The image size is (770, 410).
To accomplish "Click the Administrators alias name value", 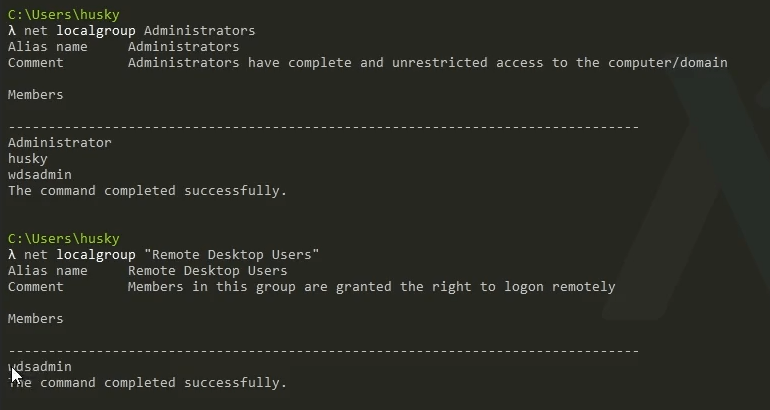I will coord(183,47).
